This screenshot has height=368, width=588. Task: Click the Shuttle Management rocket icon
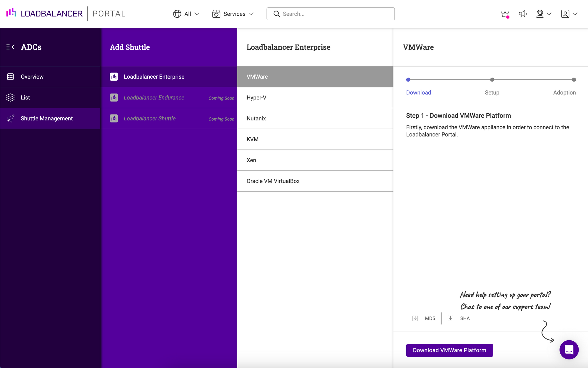pyautogui.click(x=11, y=118)
